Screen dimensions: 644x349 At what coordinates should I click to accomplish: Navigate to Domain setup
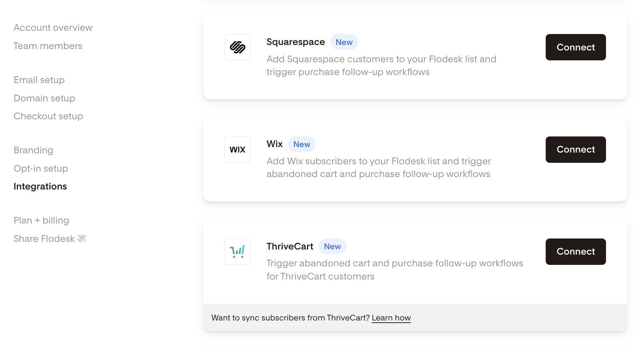click(44, 98)
